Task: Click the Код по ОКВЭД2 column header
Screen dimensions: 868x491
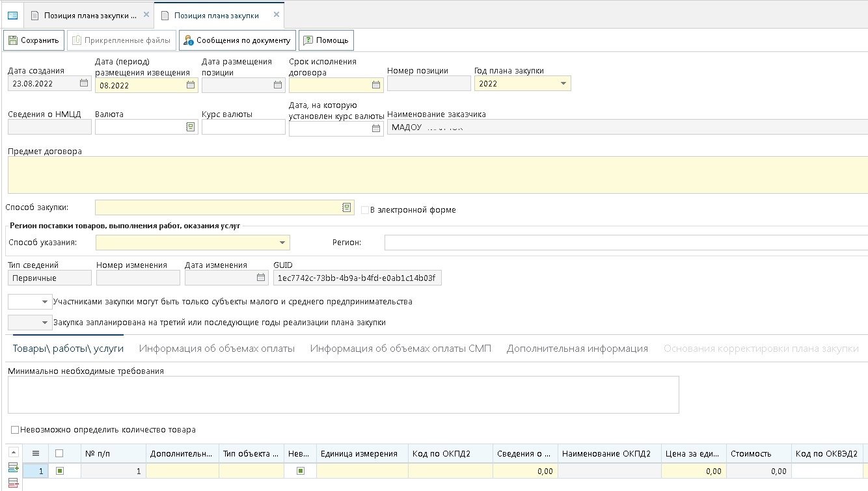Action: pos(827,453)
